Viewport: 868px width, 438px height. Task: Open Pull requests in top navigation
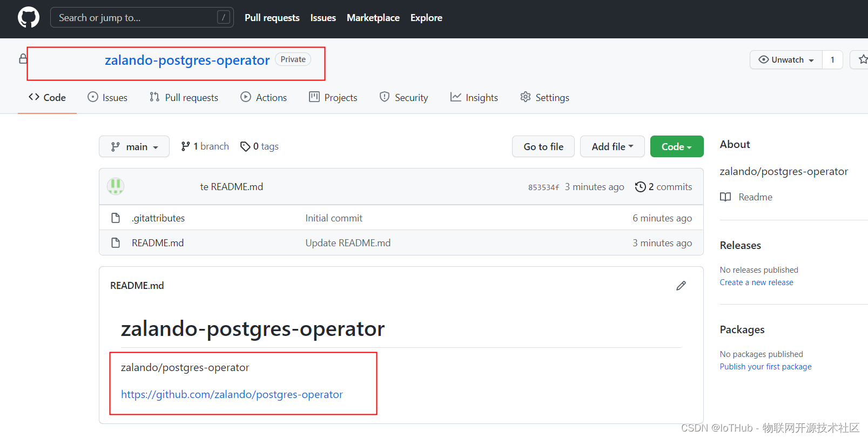click(272, 18)
